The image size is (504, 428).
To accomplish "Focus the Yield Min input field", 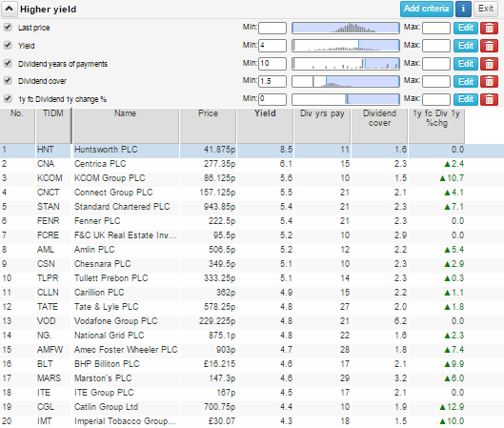I will 272,46.
